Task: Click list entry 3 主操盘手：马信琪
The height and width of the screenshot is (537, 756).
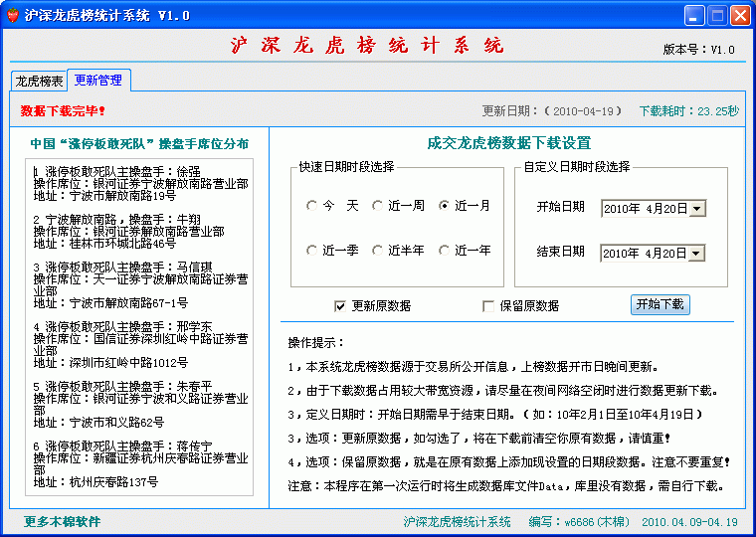Action: (x=123, y=268)
